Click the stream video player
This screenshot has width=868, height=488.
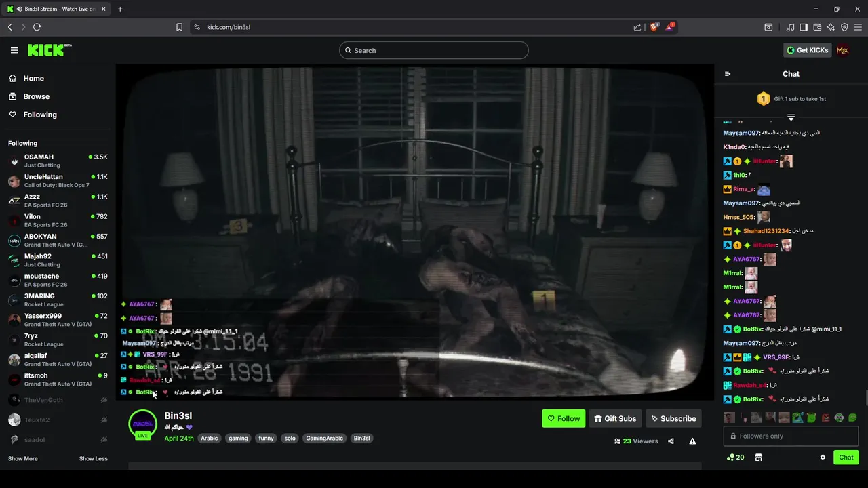point(414,231)
